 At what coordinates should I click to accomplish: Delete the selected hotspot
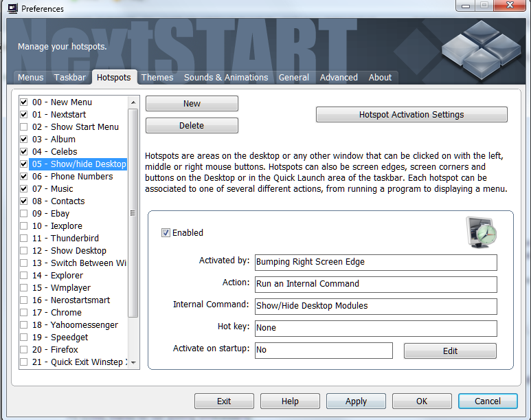[192, 126]
